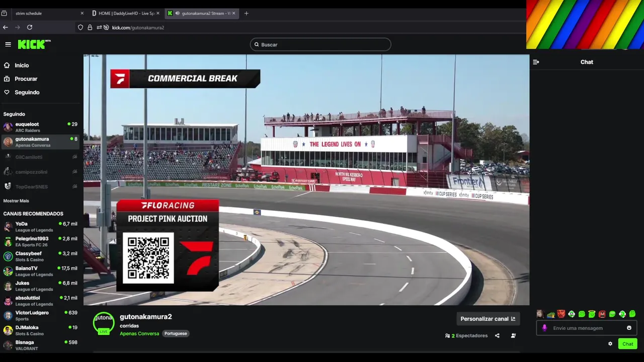
Task: Open recommended channel DJMaloka
Action: click(x=40, y=330)
